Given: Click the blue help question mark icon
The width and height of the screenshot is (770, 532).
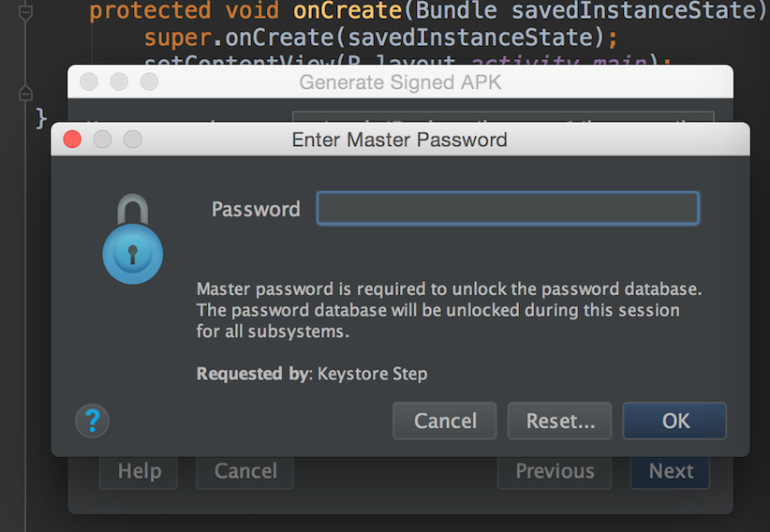Looking at the screenshot, I should pyautogui.click(x=92, y=421).
